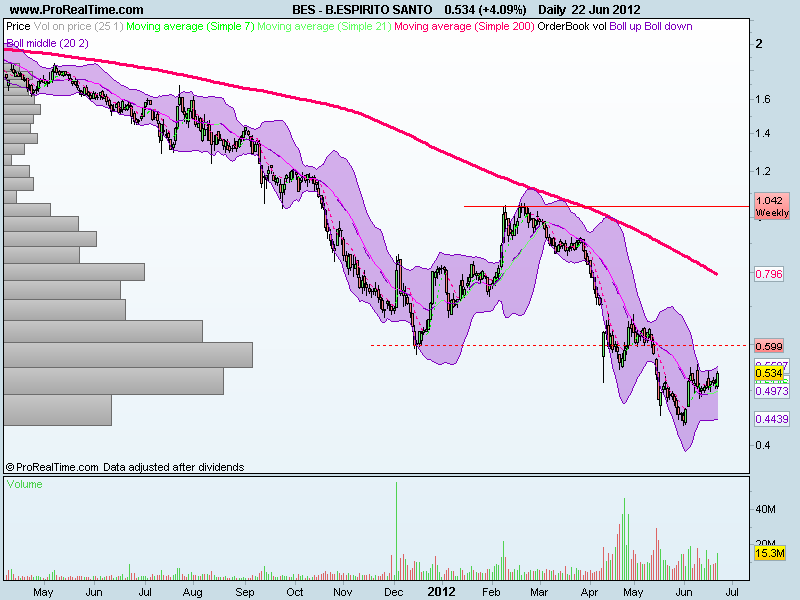Click the pink 0.796 moving average tag
Screen dimensions: 800x600
(x=769, y=274)
